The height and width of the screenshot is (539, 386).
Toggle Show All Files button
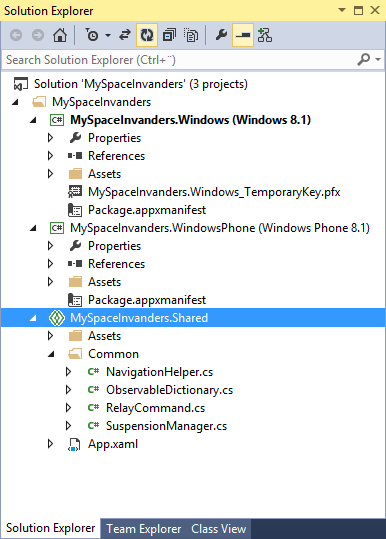(191, 35)
